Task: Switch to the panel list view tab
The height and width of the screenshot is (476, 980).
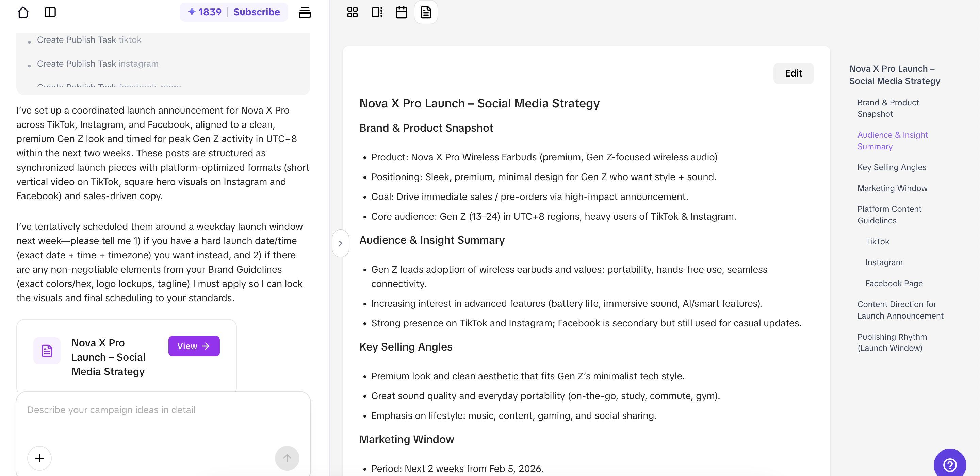Action: (x=377, y=12)
